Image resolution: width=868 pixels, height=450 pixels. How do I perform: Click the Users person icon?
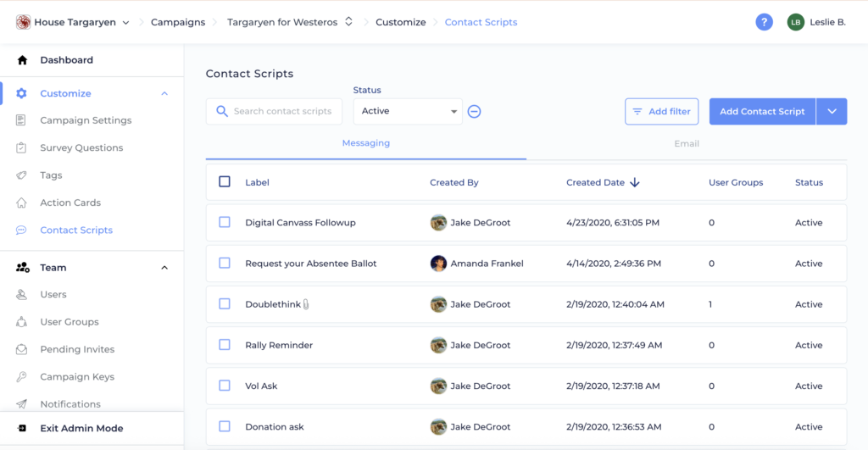click(x=21, y=294)
